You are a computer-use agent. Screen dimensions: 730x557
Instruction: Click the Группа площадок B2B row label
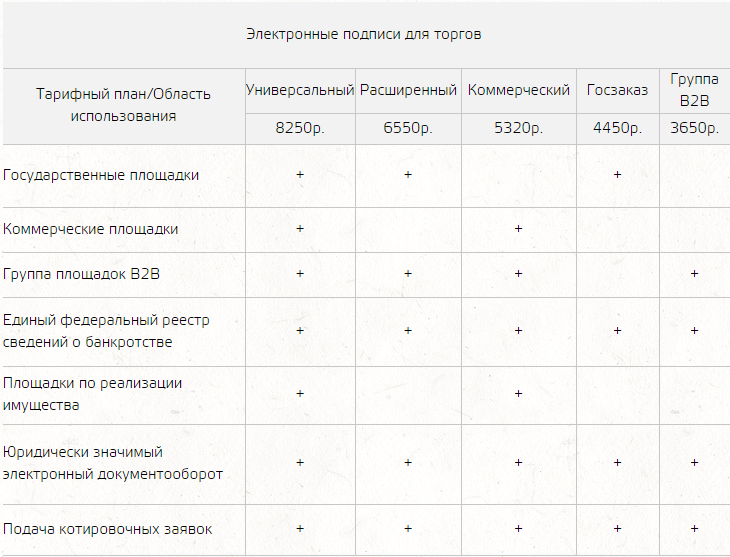(x=81, y=274)
